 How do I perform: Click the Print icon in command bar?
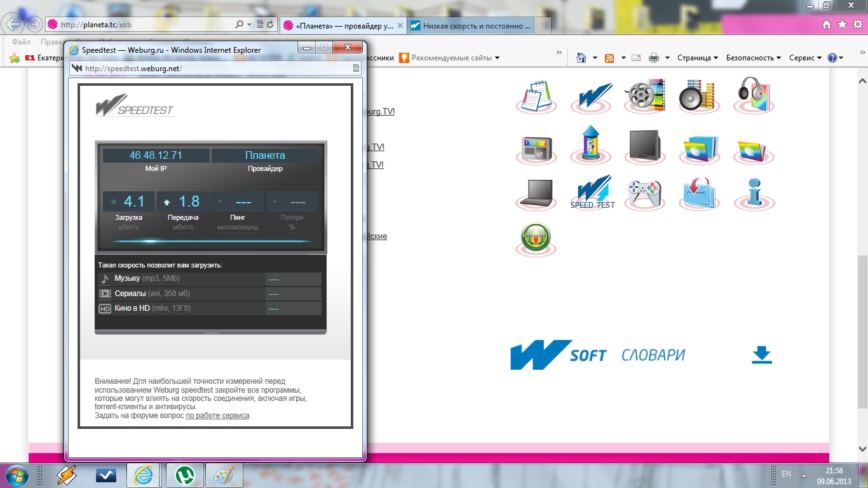654,58
